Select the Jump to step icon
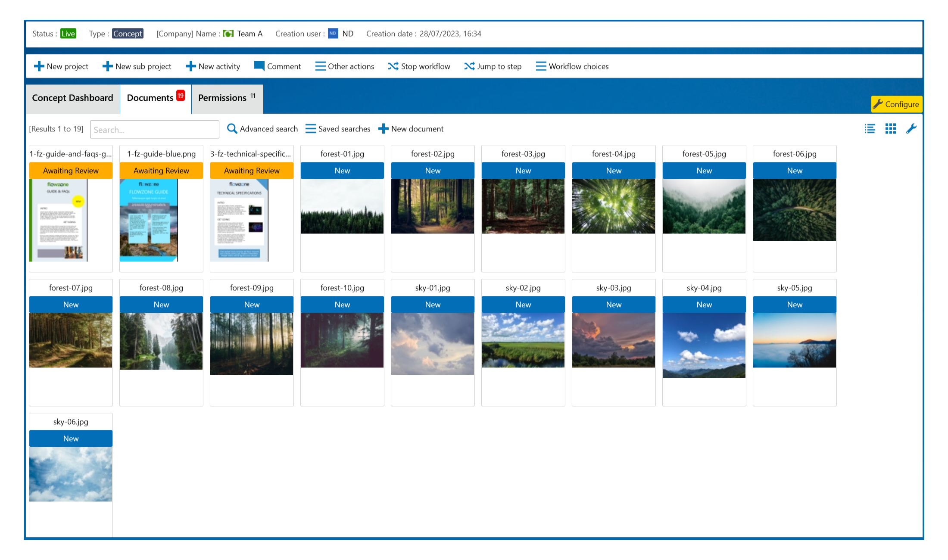948x560 pixels. [x=469, y=66]
